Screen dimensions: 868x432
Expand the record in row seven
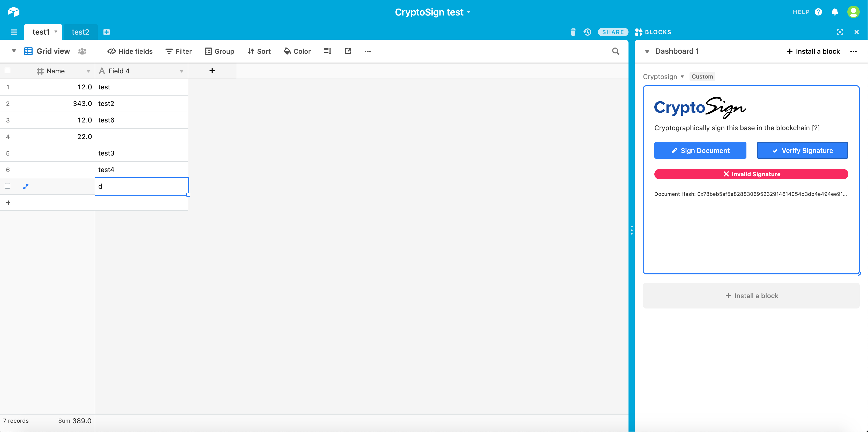pos(26,186)
